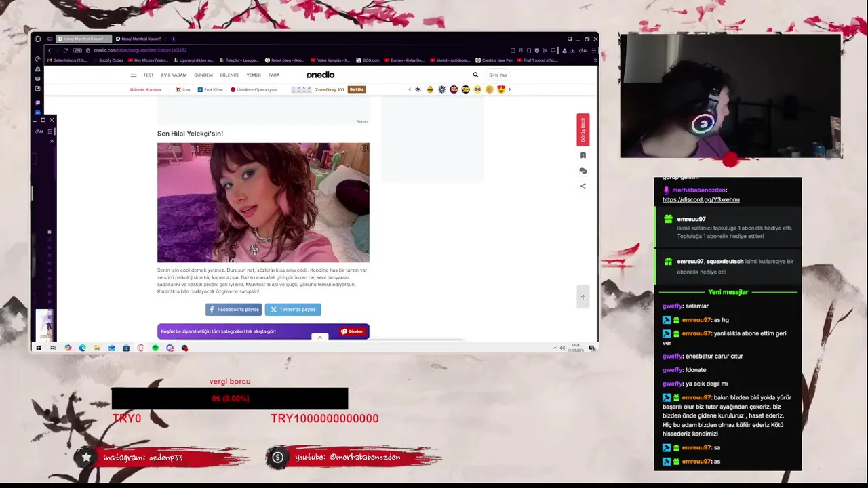This screenshot has width=868, height=488.
Task: Open the Spotify Codes bookmark
Action: pos(108,60)
